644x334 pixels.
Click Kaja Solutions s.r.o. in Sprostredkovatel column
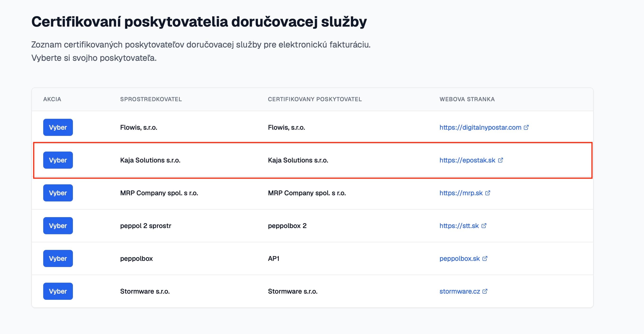click(150, 160)
